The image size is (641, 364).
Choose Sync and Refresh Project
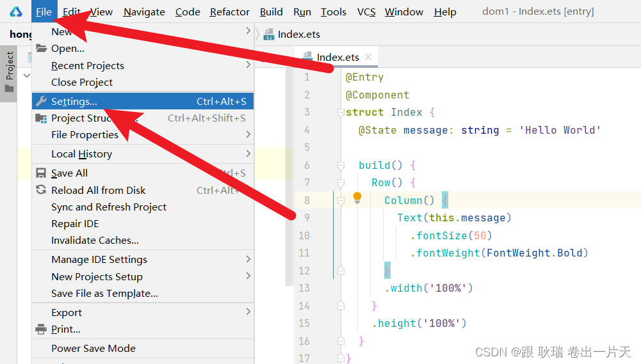[x=143, y=207]
